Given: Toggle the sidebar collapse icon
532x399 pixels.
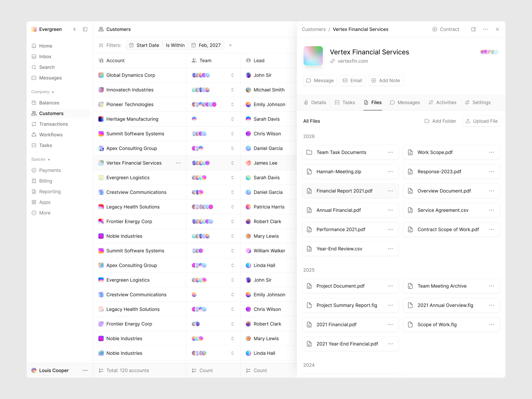Looking at the screenshot, I should pos(85,29).
